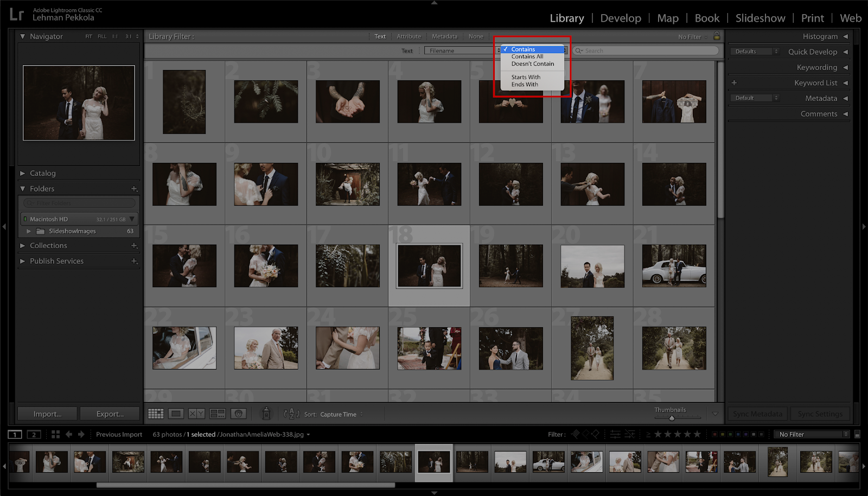Image resolution: width=868 pixels, height=496 pixels.
Task: Click the grid icon in the filmstrip bar
Action: point(55,434)
